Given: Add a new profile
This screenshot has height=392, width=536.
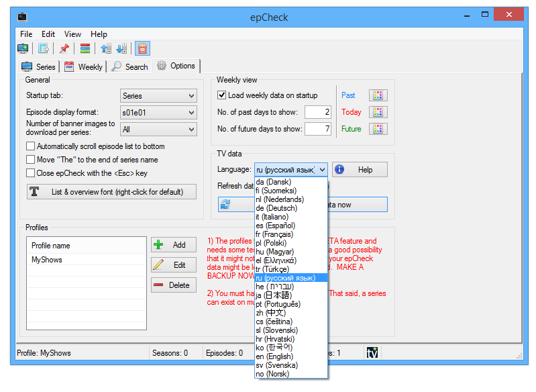Looking at the screenshot, I should (174, 244).
